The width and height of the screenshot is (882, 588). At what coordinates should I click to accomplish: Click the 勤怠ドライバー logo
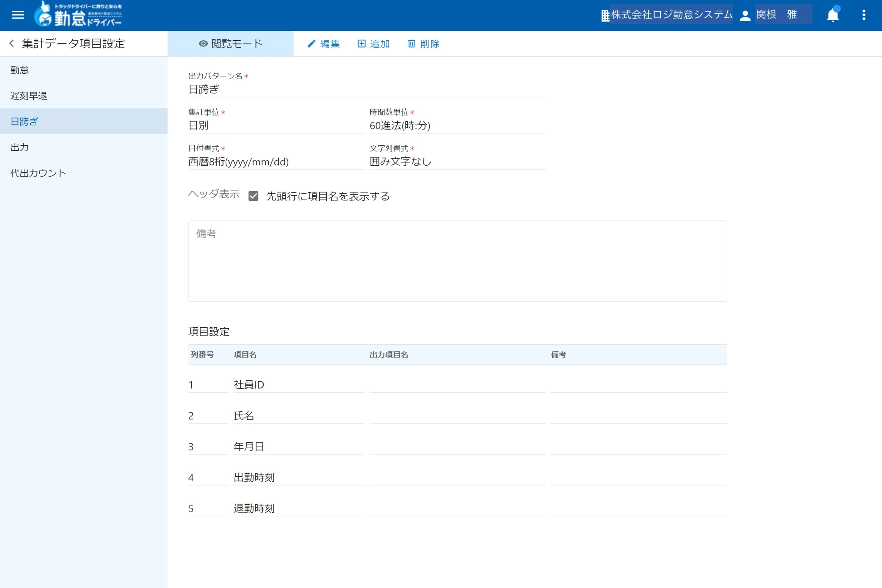tap(78, 14)
